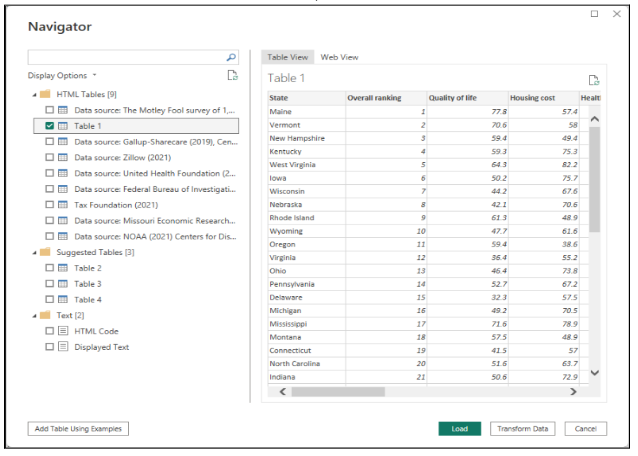Image resolution: width=638 pixels, height=456 pixels.
Task: Select the Table View tab
Action: [x=288, y=57]
